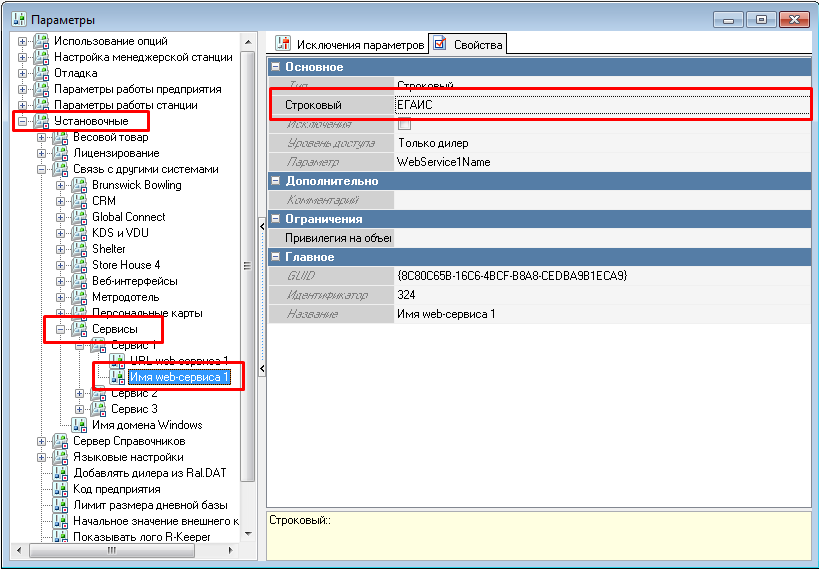The width and height of the screenshot is (819, 569).
Task: Expand the Сервис 2 tree node
Action: [x=80, y=393]
